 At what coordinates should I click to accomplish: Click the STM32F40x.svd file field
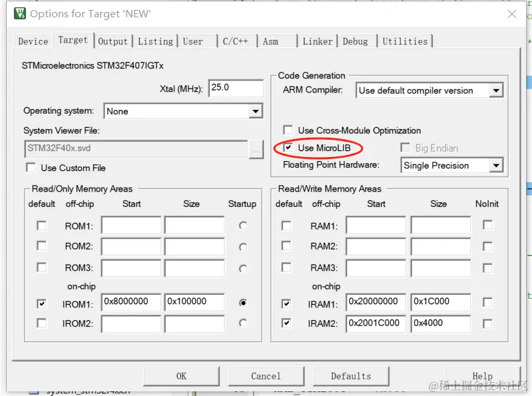[136, 149]
